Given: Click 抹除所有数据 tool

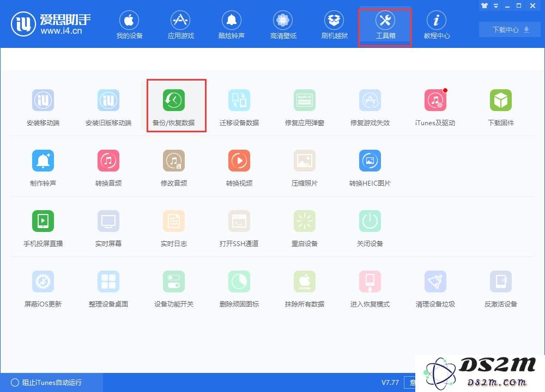Looking at the screenshot, I should [x=305, y=289].
